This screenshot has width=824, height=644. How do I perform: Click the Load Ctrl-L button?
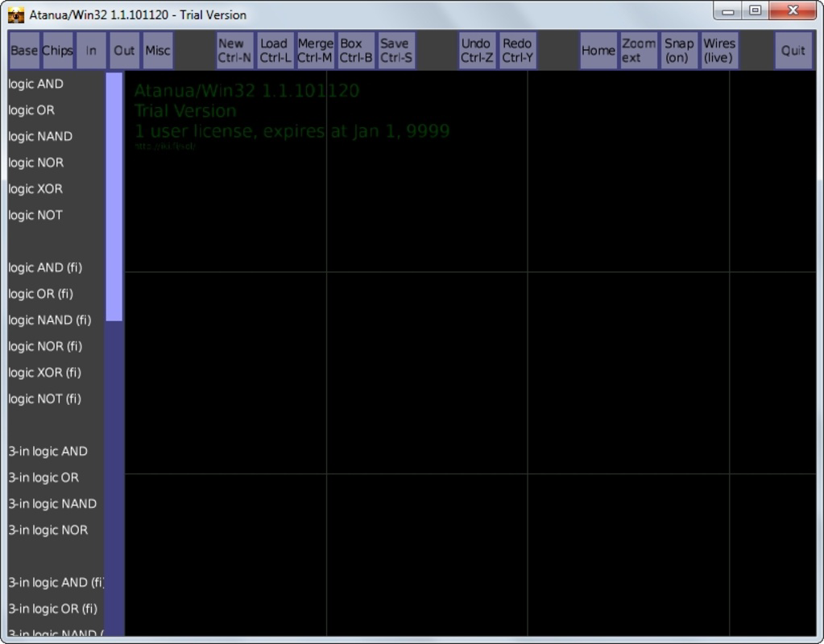[275, 51]
